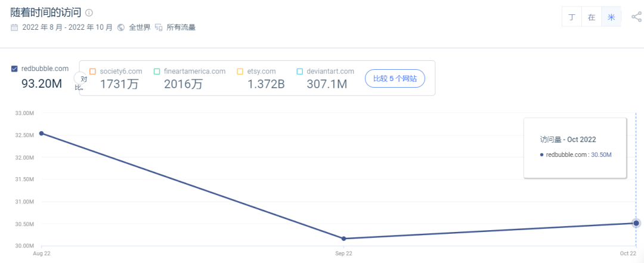Open the 全世界 region selector
The image size is (644, 263).
(x=140, y=27)
